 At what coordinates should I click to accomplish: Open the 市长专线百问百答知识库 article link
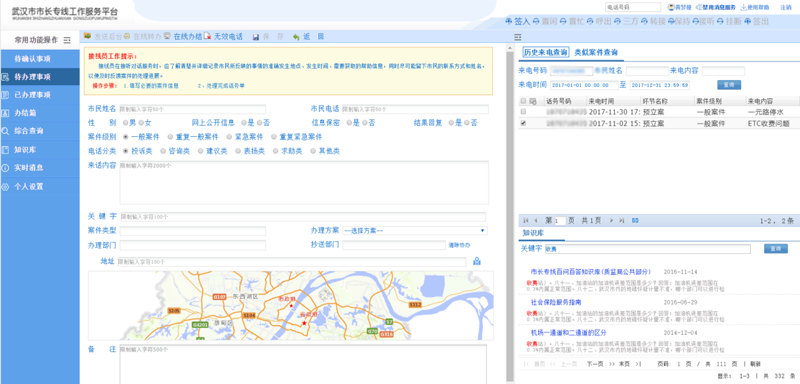(x=592, y=272)
